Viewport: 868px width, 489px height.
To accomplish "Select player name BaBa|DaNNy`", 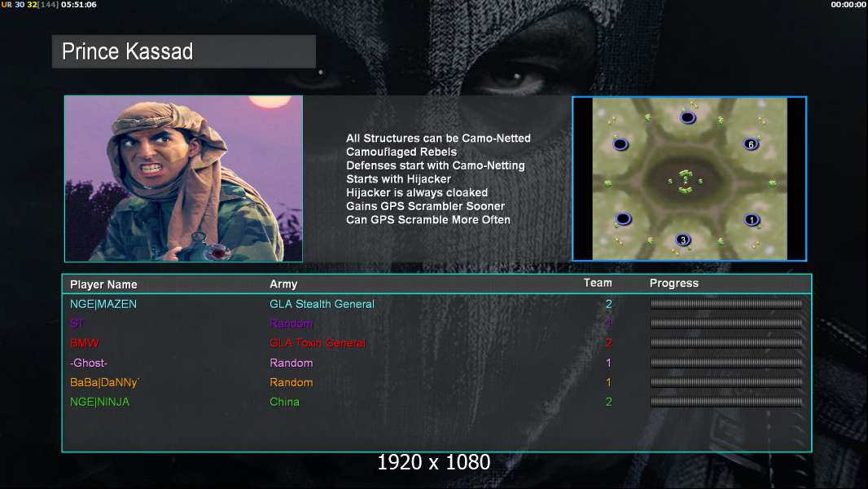I will 104,382.
